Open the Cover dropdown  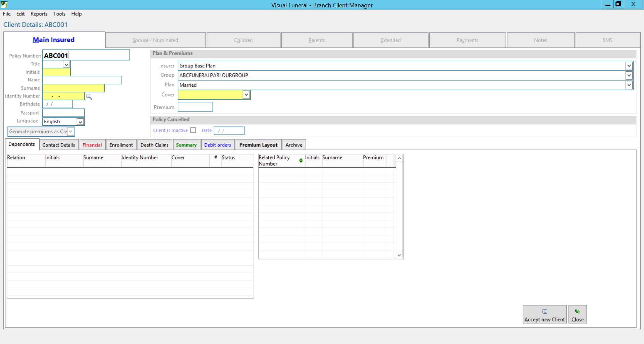click(x=246, y=95)
